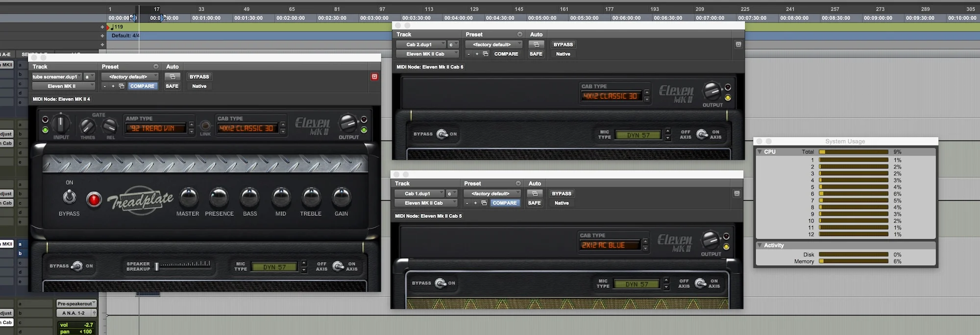Click the Treadplate BASS knob
Image resolution: width=980 pixels, height=335 pixels.
pos(250,197)
